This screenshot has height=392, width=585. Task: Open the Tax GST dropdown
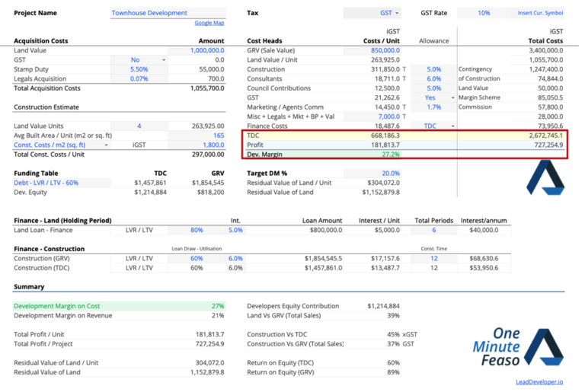(397, 13)
